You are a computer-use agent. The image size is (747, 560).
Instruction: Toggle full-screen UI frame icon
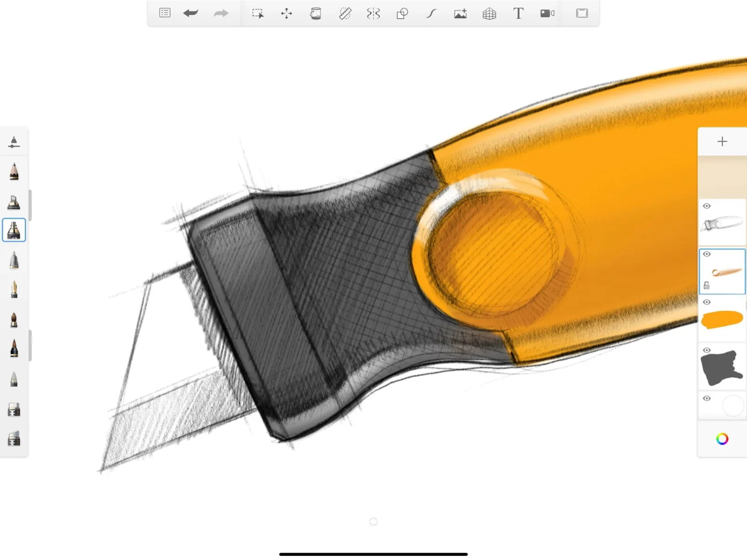582,13
